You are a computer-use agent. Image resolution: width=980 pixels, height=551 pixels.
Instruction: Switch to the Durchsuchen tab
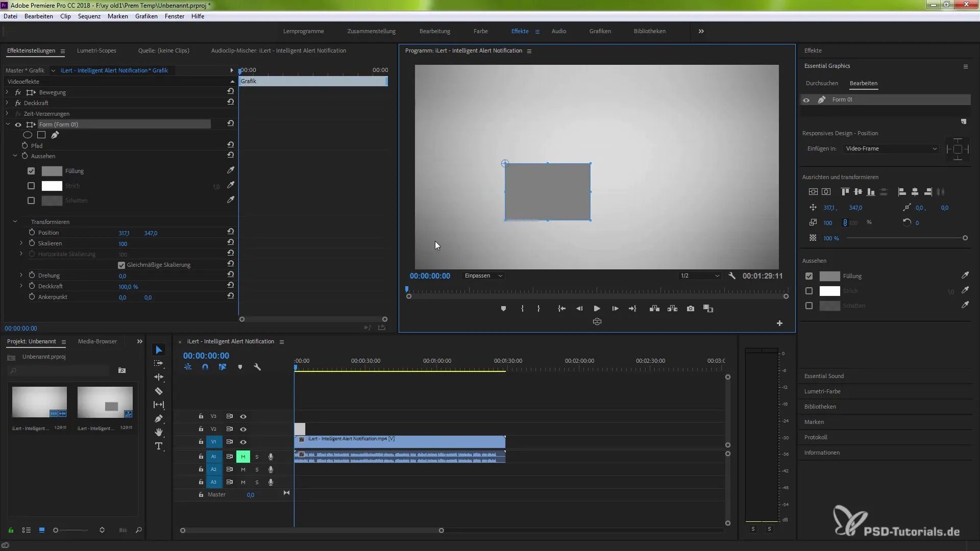[x=822, y=83]
